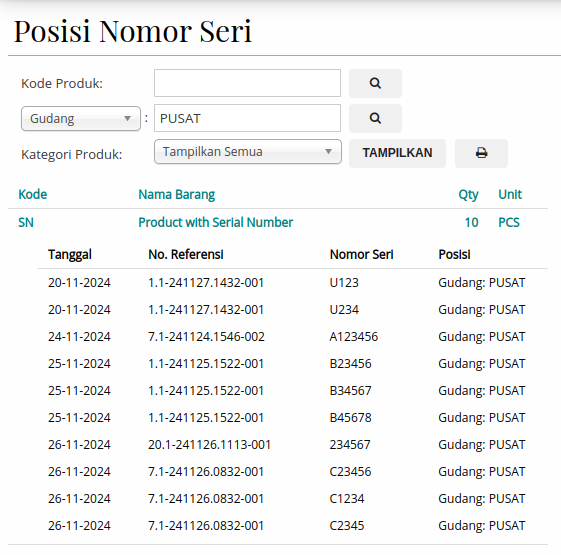Click in the Kode Produk input field

pyautogui.click(x=247, y=83)
